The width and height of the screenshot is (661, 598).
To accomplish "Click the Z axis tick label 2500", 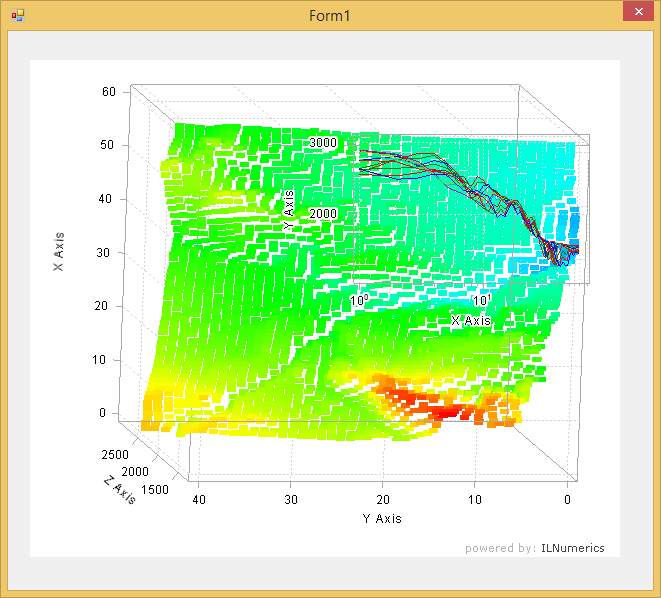I will coord(115,455).
